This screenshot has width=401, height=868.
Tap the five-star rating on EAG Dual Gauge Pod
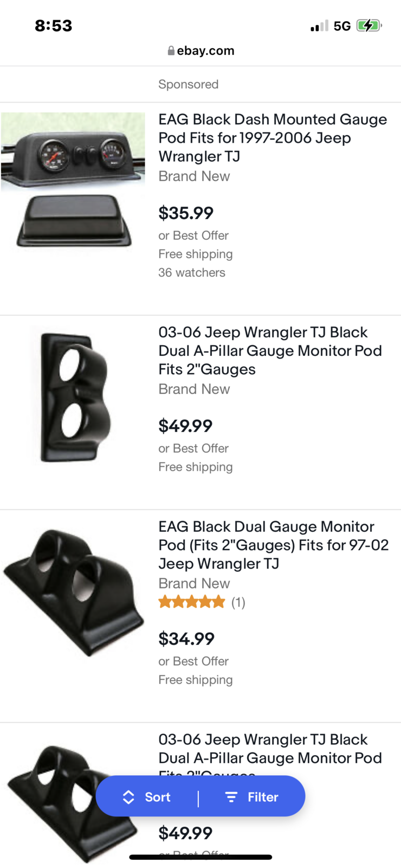pyautogui.click(x=191, y=602)
